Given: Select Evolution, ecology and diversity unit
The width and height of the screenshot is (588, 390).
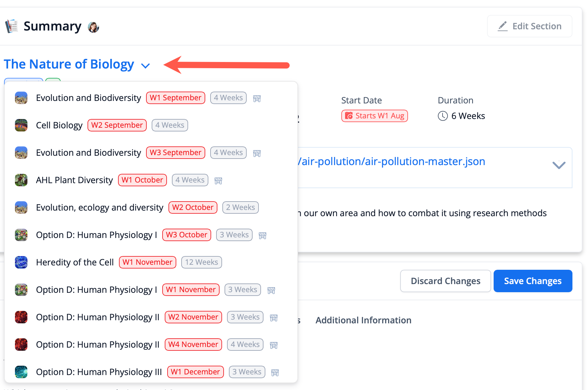Looking at the screenshot, I should [100, 207].
